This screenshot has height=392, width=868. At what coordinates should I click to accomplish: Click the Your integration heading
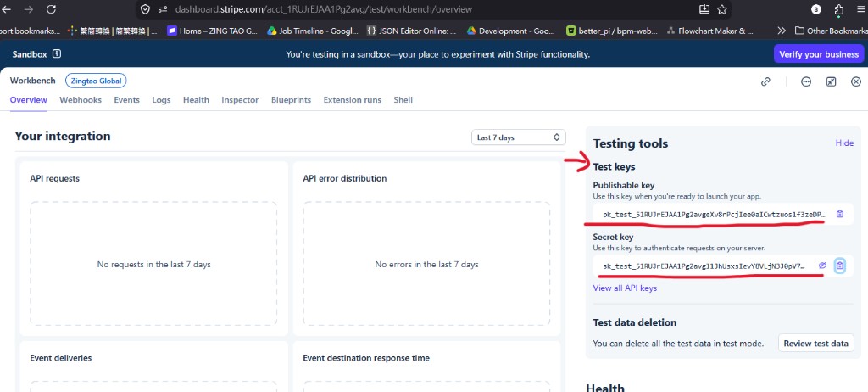[x=63, y=136]
